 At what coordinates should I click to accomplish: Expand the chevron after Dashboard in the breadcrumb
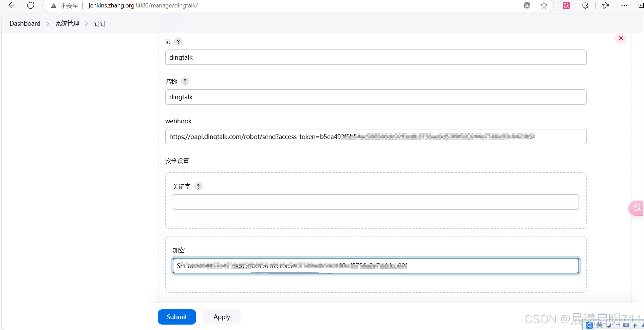click(48, 23)
